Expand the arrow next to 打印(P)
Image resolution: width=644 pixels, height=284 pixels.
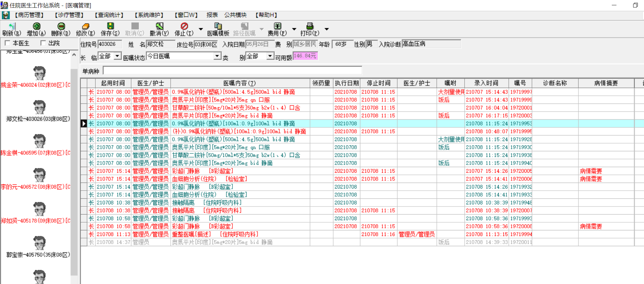326,29
